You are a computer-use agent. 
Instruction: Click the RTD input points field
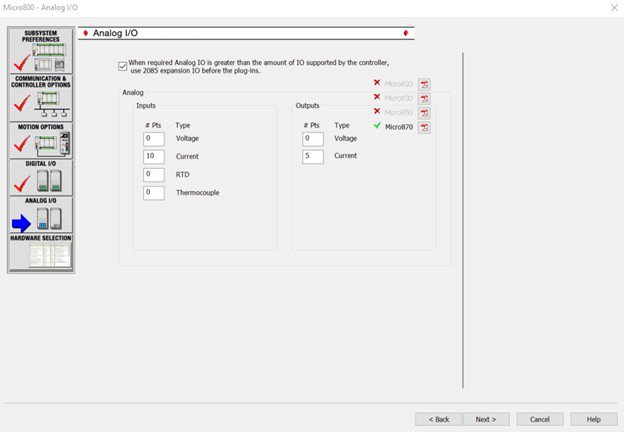(x=154, y=175)
